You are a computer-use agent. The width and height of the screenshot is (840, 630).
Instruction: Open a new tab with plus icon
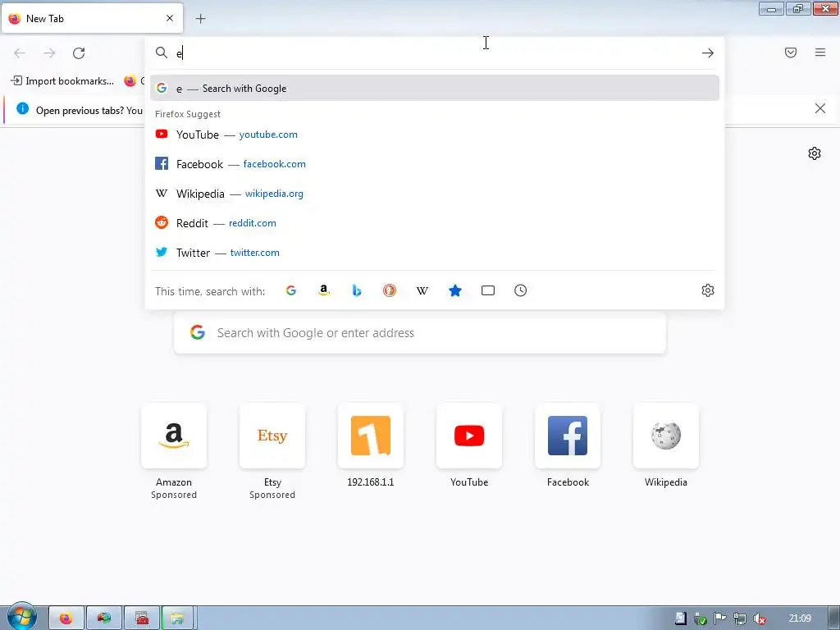pyautogui.click(x=200, y=19)
